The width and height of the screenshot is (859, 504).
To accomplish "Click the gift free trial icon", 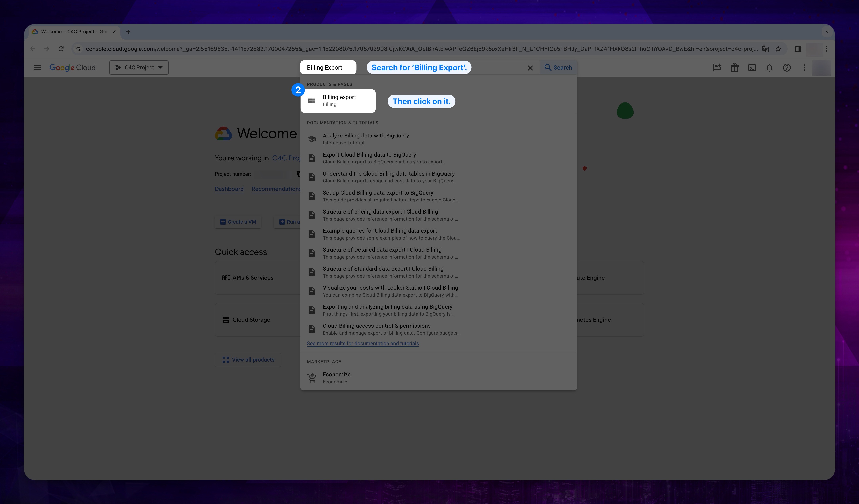I will coord(734,68).
